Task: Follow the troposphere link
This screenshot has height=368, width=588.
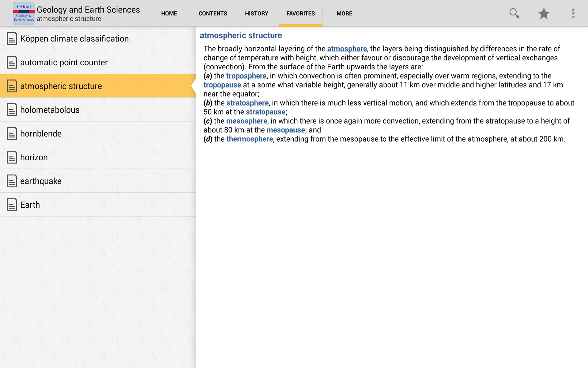Action: pos(246,76)
